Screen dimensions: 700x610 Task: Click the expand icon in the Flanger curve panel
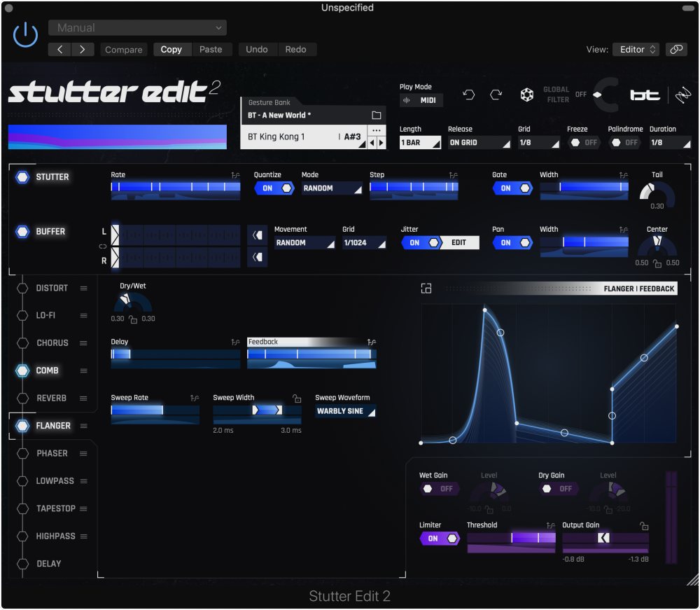click(x=426, y=288)
